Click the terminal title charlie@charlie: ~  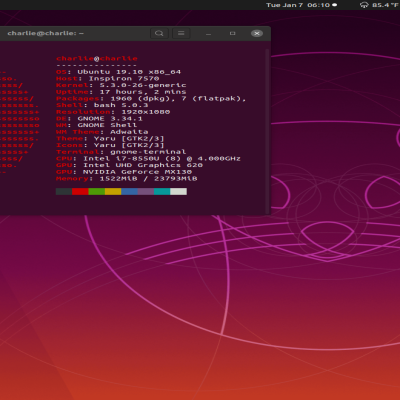tap(46, 33)
